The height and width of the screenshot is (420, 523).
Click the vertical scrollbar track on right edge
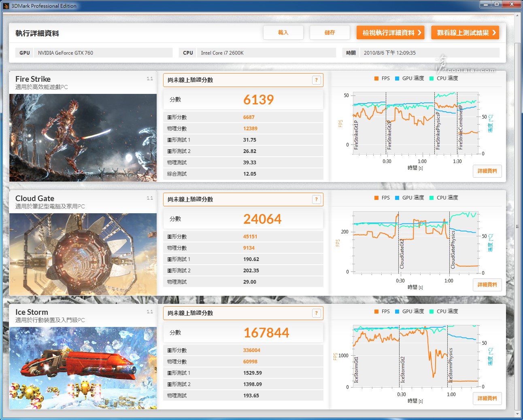coord(517,227)
